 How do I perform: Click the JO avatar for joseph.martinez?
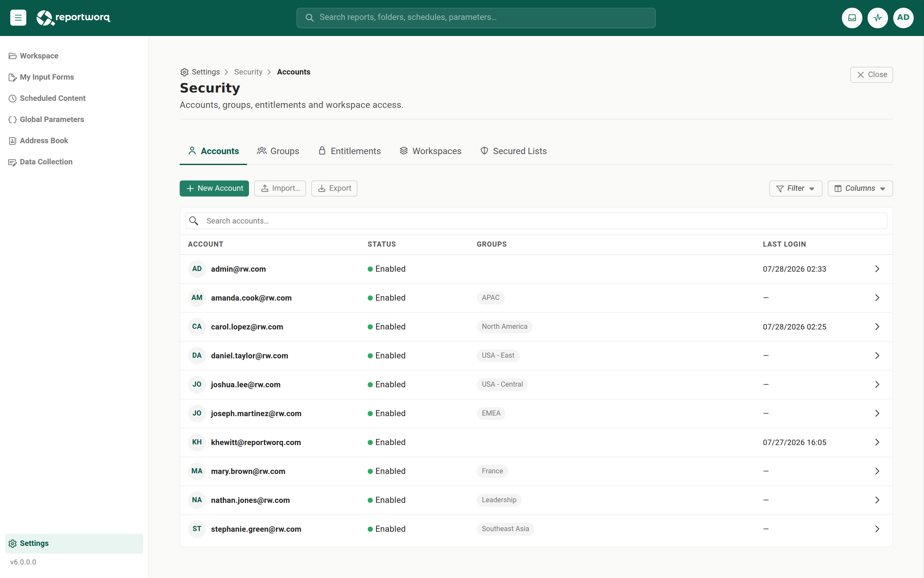[x=197, y=413]
